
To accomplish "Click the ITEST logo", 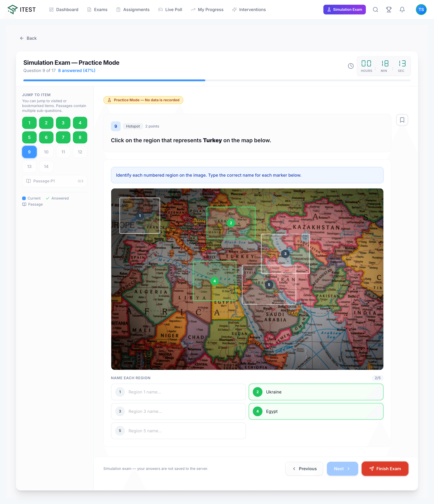I will tap(21, 10).
